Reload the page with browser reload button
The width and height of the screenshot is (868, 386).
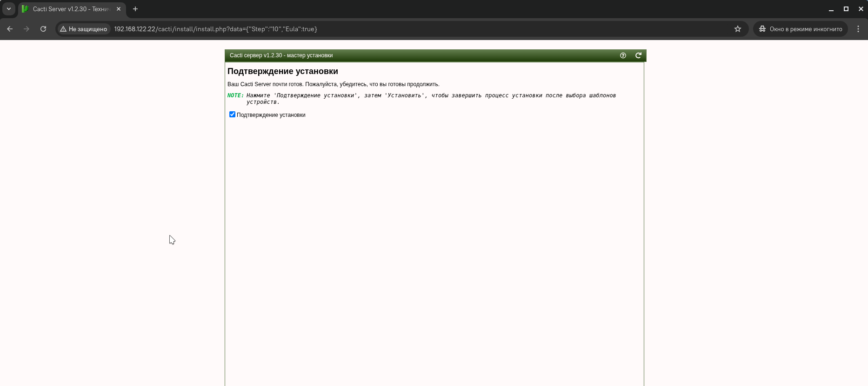[43, 29]
